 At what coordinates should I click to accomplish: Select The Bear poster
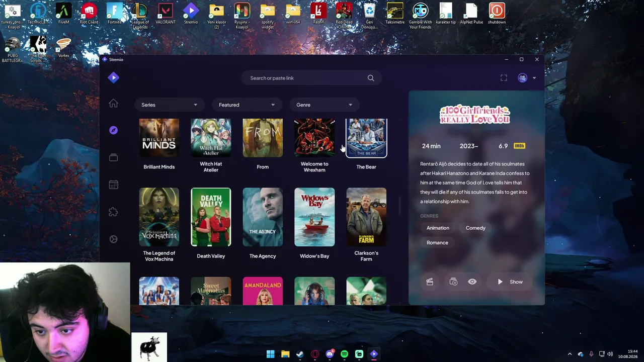click(366, 138)
